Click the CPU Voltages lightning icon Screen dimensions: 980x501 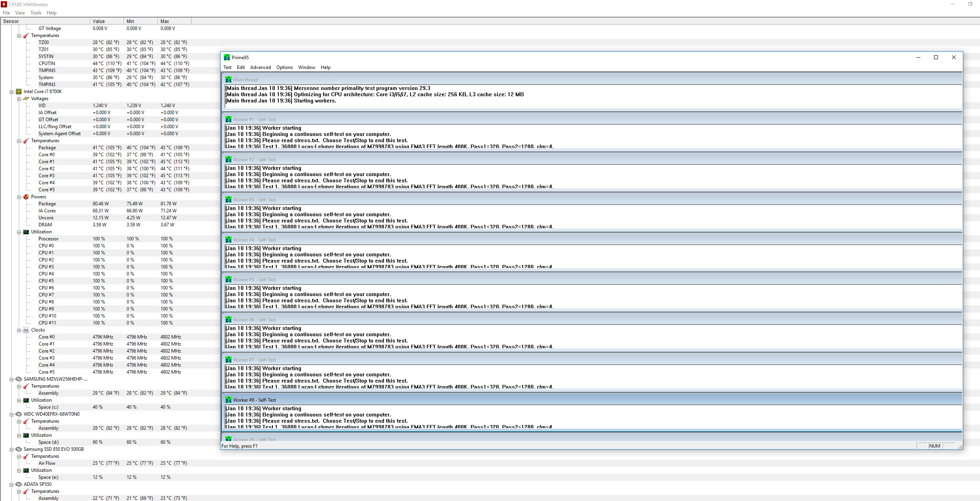tap(26, 99)
